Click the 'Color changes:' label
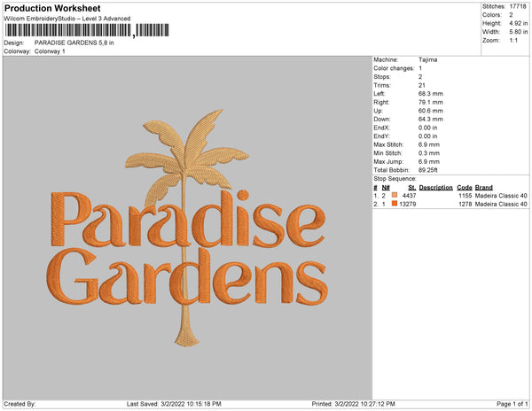532x411 pixels. click(394, 68)
